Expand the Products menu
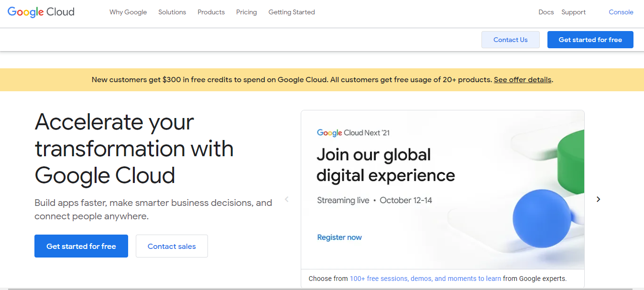The width and height of the screenshot is (644, 290). coord(211,12)
